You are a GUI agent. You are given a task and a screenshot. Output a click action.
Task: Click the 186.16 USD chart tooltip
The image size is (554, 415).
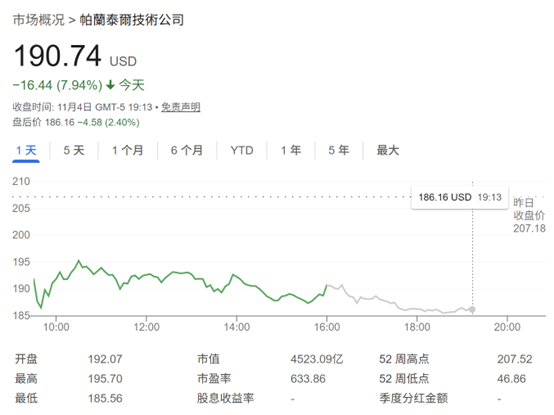460,197
